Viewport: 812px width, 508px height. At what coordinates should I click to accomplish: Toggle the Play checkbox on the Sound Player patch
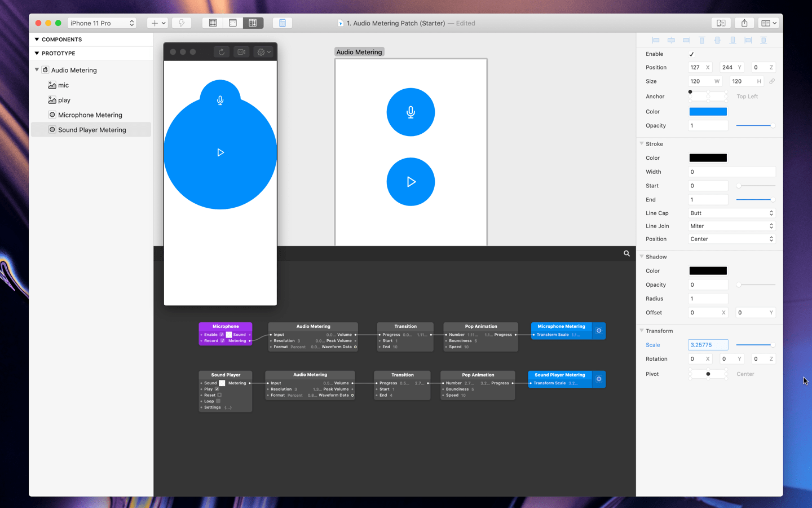click(217, 389)
